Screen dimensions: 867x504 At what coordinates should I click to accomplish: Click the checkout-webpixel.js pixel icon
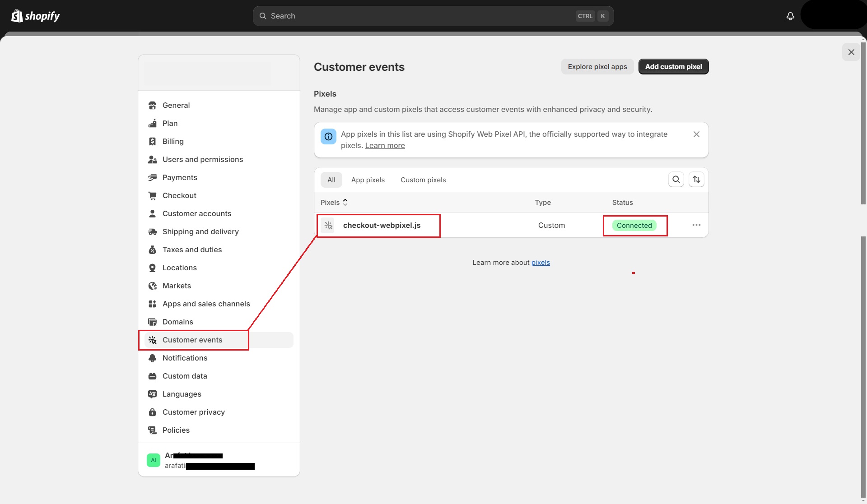tap(328, 225)
